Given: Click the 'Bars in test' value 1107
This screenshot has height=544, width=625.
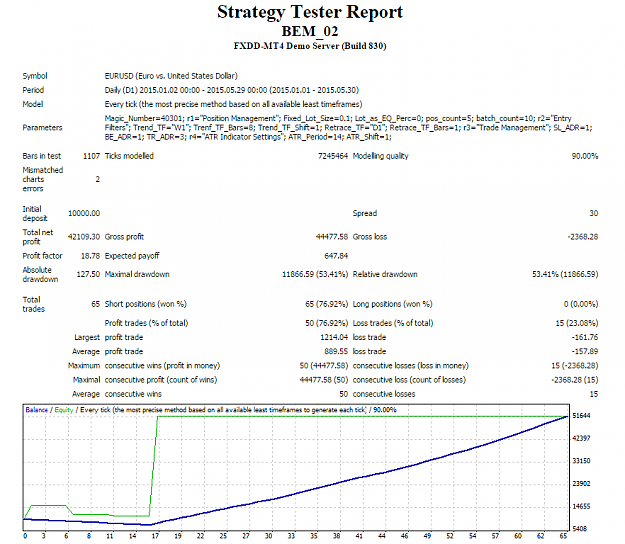Looking at the screenshot, I should pos(91,156).
